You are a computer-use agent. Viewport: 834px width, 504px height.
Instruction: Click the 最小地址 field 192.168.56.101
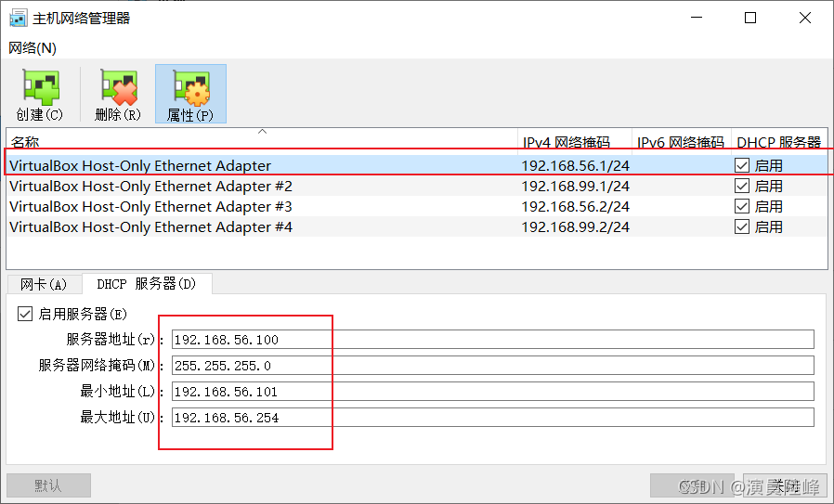(x=493, y=392)
